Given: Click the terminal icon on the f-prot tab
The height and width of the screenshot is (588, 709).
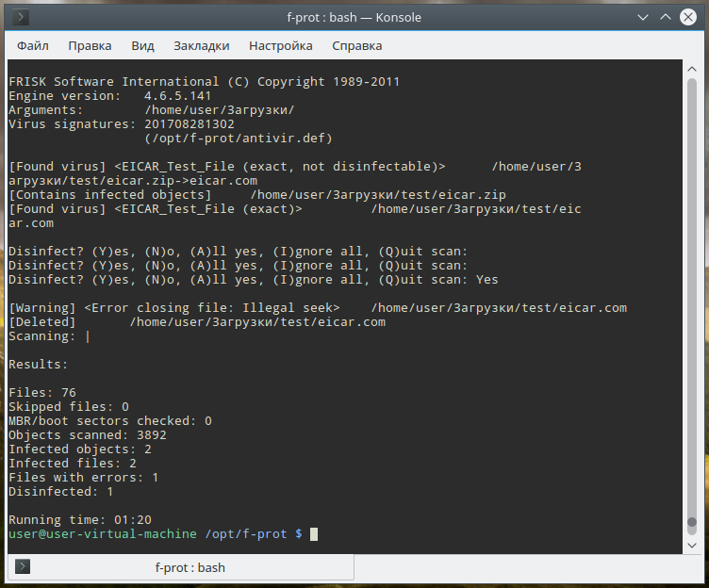Looking at the screenshot, I should point(23,566).
